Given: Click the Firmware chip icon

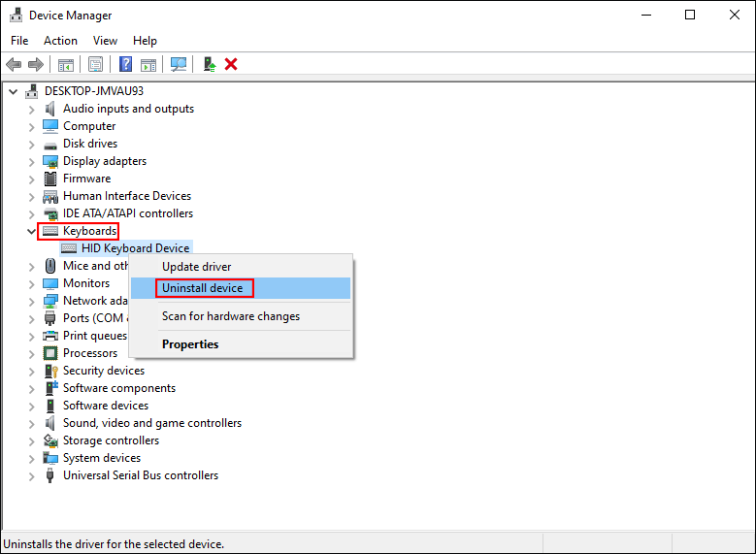Looking at the screenshot, I should [x=50, y=179].
